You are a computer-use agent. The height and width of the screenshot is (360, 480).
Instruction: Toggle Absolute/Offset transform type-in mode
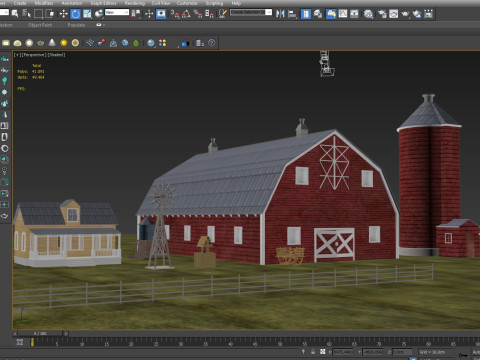322,351
